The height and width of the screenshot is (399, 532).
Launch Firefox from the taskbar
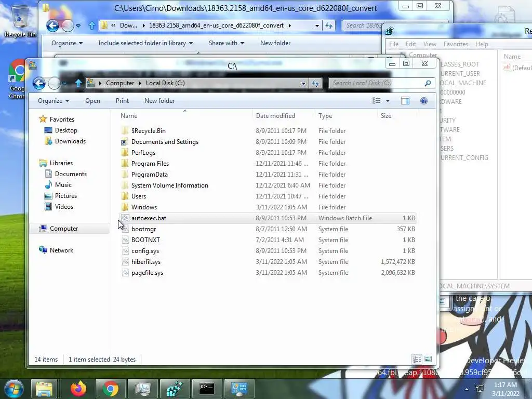[78, 389]
